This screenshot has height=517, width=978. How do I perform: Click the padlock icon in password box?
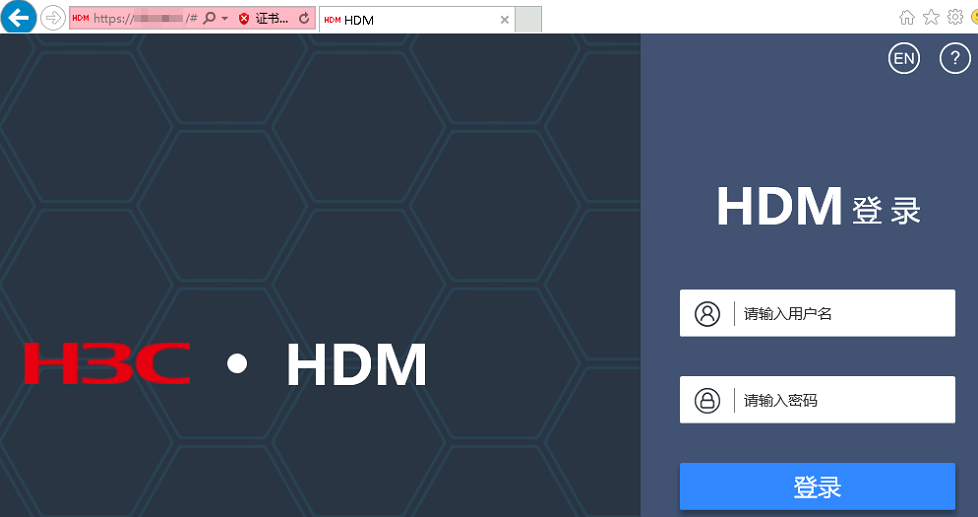[707, 400]
